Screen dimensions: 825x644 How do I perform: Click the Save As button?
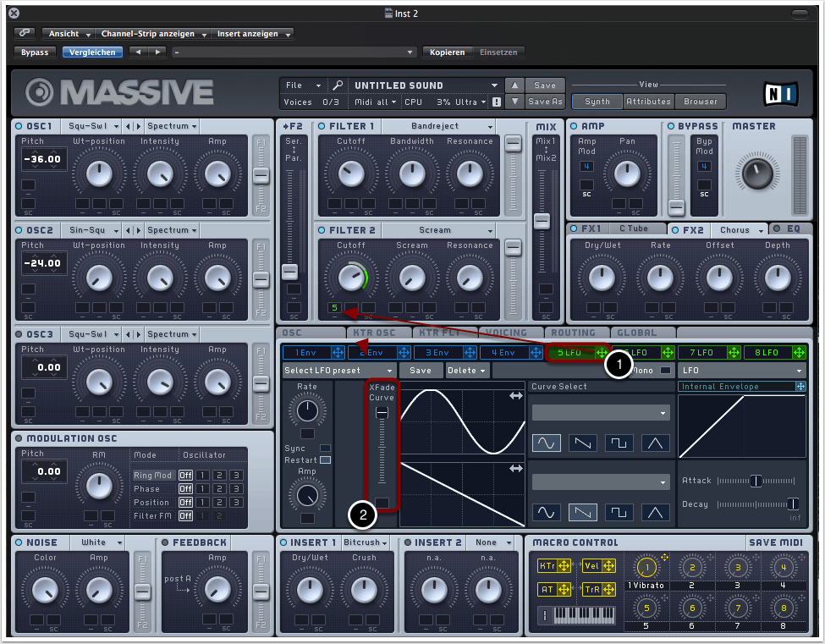click(x=545, y=102)
